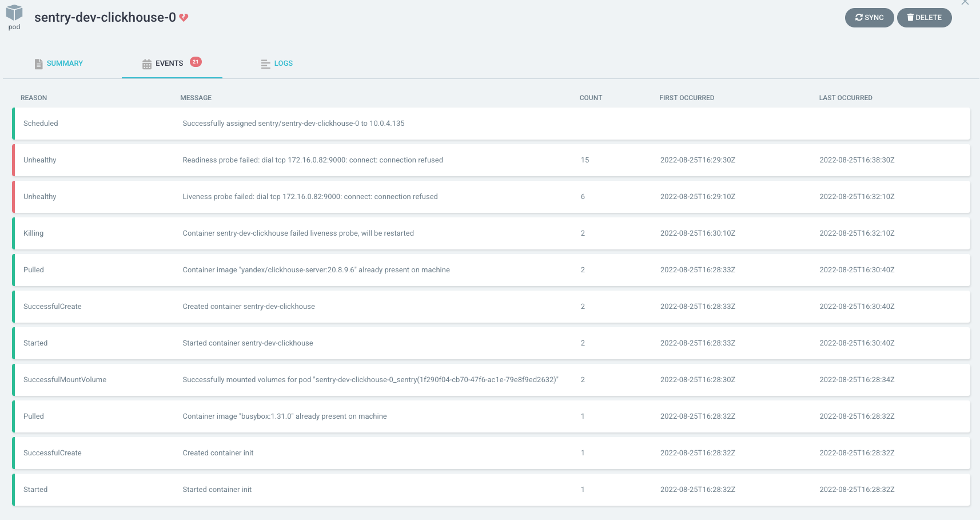Viewport: 980px width, 520px height.
Task: Click the 'Started container init' message
Action: [x=217, y=490]
